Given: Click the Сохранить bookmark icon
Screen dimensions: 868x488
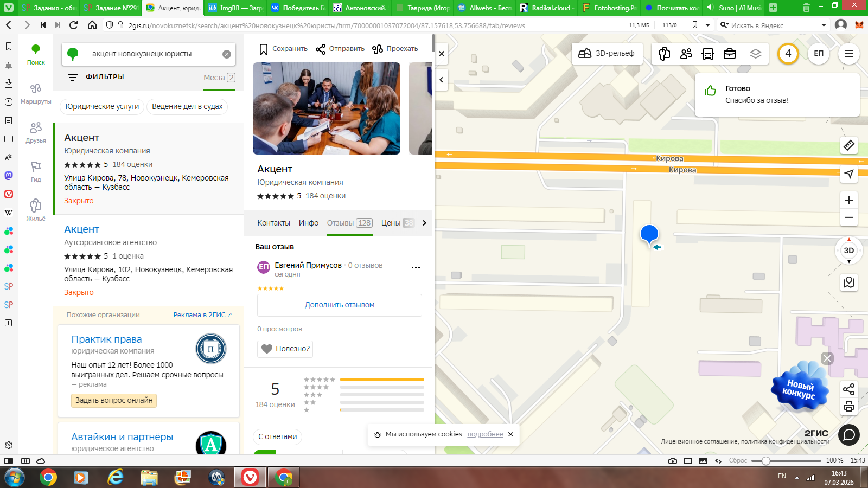Looking at the screenshot, I should point(264,49).
